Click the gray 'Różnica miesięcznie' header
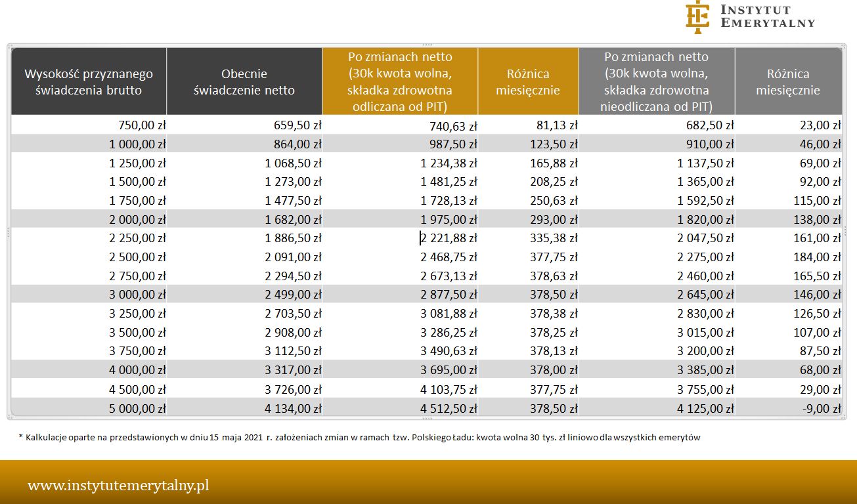857x504 pixels. (x=787, y=82)
